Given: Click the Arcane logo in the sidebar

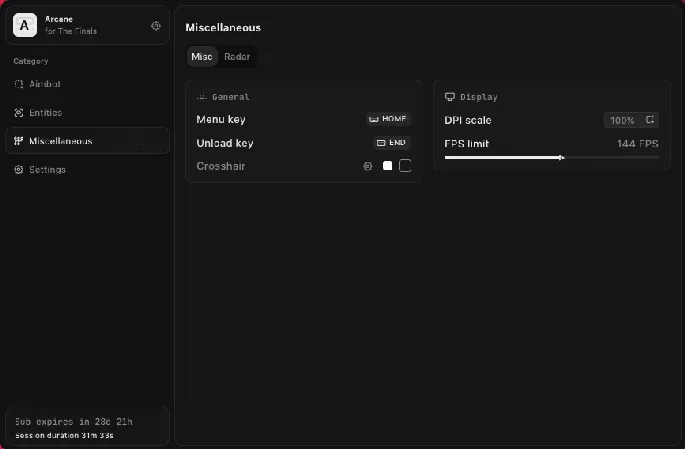Looking at the screenshot, I should [x=24, y=24].
